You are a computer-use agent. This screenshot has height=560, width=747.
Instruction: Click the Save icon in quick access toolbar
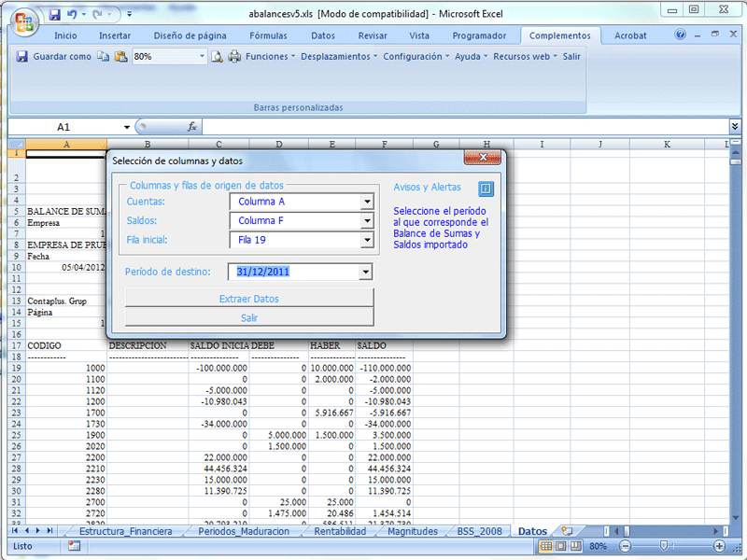coord(55,15)
